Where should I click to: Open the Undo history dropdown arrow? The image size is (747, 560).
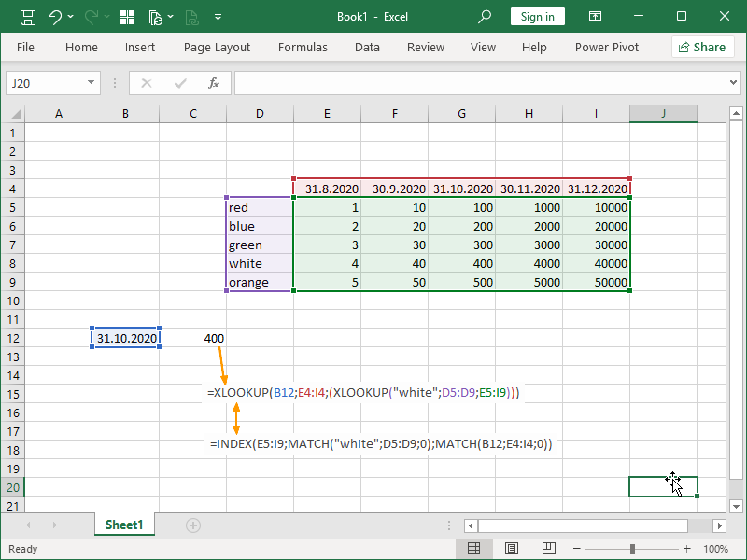71,17
